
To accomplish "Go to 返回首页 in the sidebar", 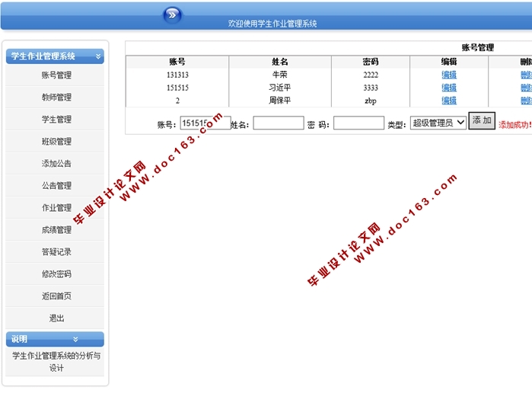I will [56, 296].
